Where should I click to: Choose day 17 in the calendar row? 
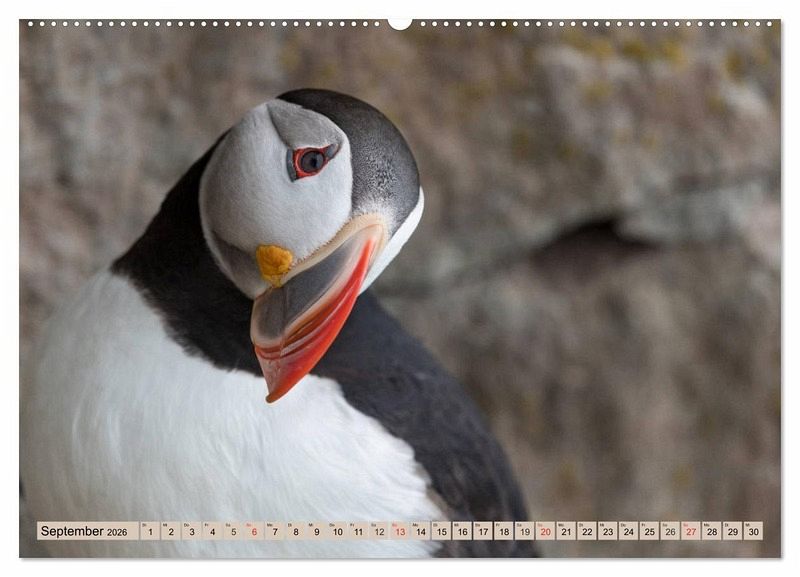[x=484, y=531]
